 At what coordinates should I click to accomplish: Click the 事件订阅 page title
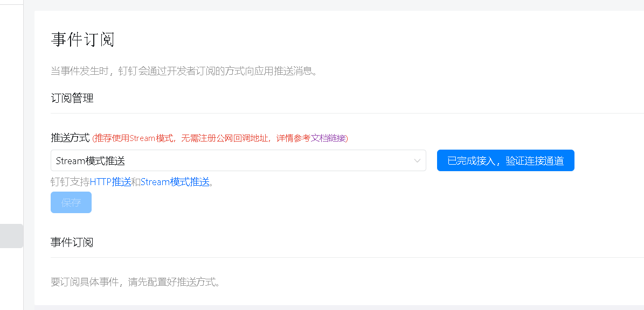tap(82, 40)
